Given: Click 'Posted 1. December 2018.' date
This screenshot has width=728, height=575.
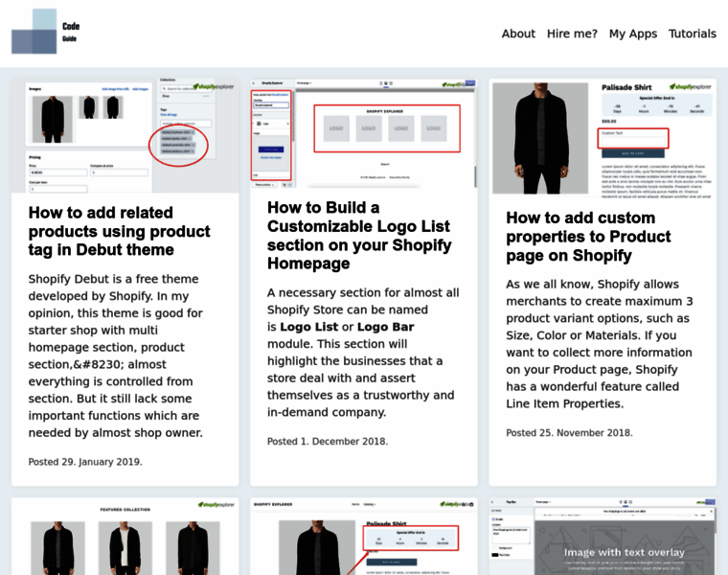Looking at the screenshot, I should click(x=328, y=442).
